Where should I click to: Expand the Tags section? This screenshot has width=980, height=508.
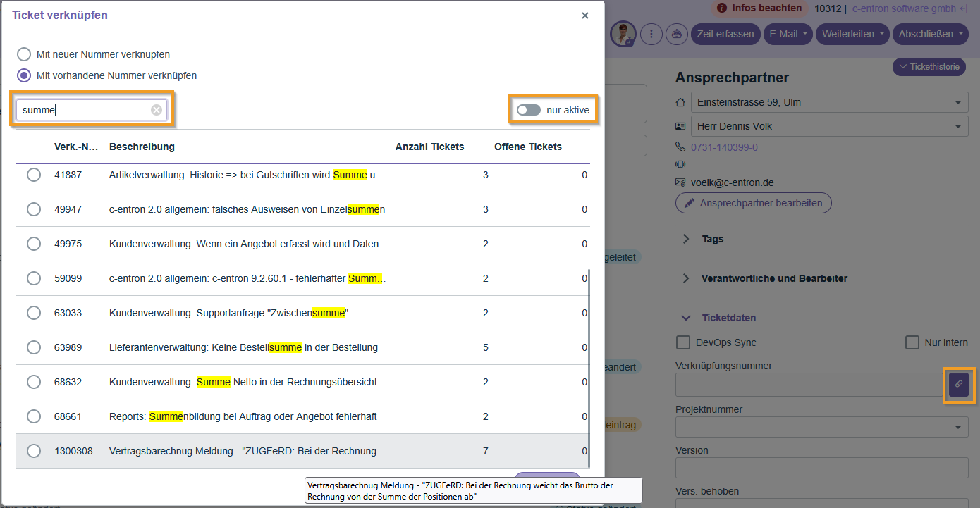coord(686,239)
